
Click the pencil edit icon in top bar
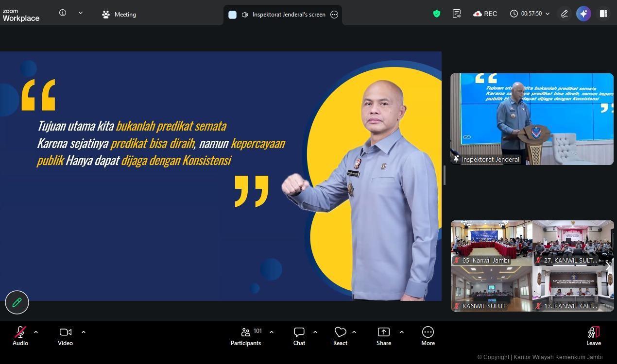click(564, 14)
